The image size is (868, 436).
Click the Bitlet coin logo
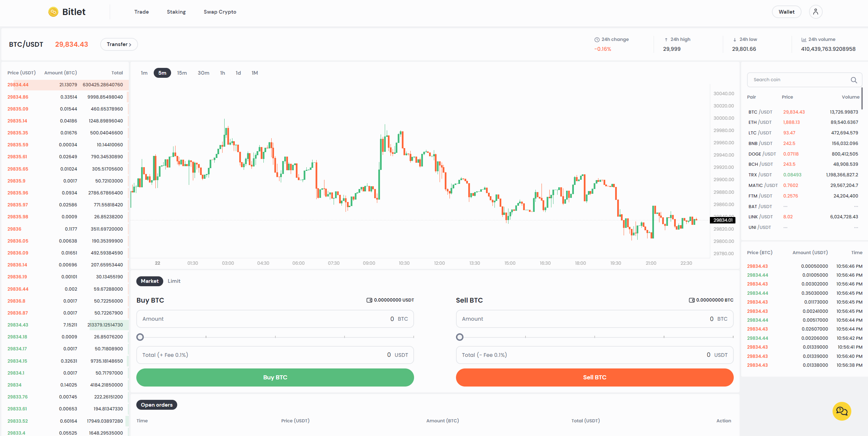53,11
